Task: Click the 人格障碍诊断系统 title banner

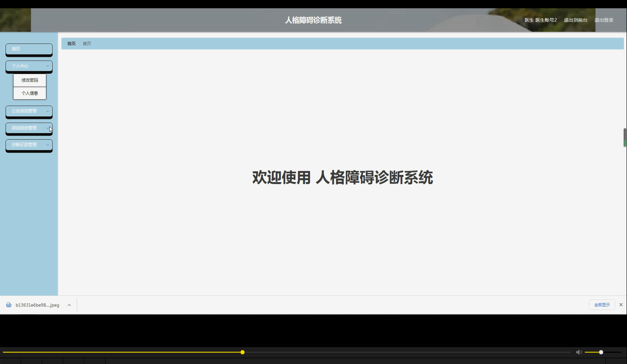Action: [313, 19]
